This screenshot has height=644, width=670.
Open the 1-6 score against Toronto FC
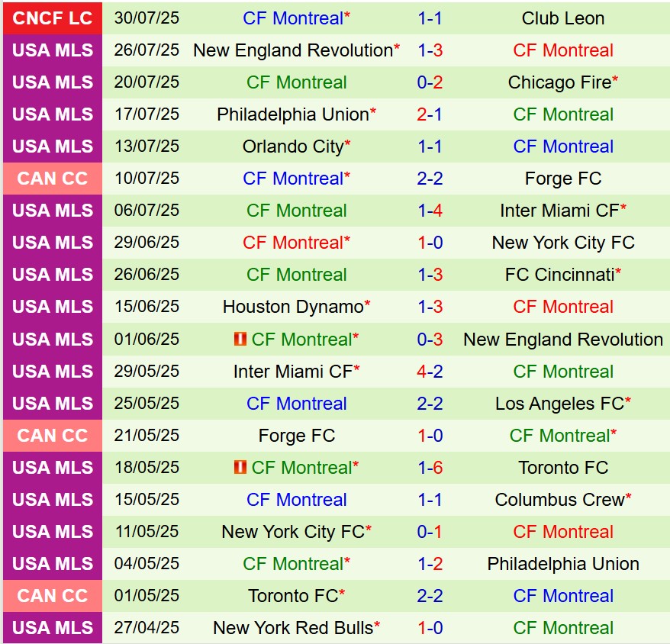(430, 468)
